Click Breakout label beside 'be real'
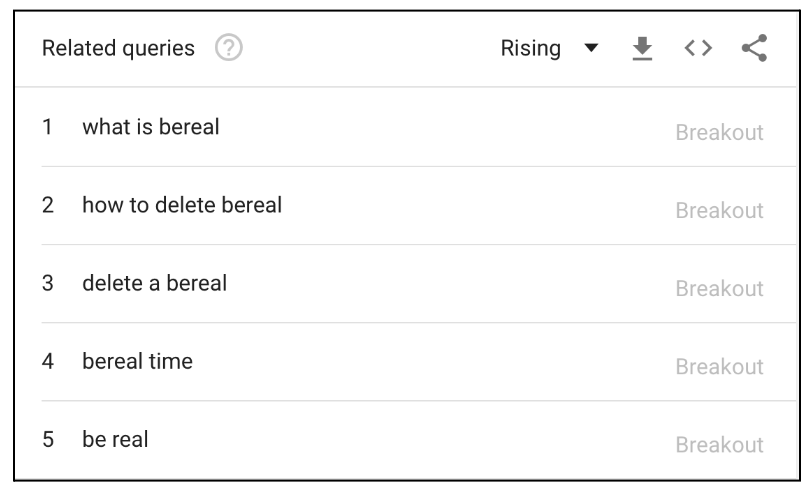This screenshot has height=494, width=810. pyautogui.click(x=720, y=444)
